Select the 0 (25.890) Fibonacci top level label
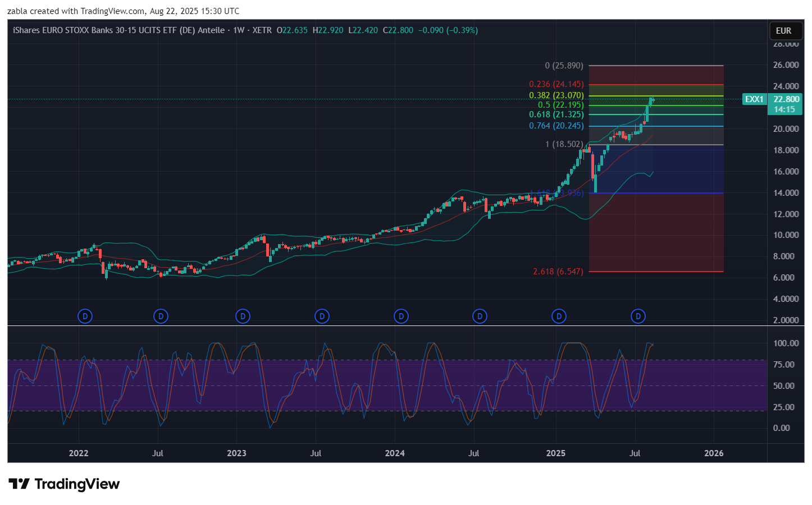Screen dimensions: 812x505 coord(564,66)
